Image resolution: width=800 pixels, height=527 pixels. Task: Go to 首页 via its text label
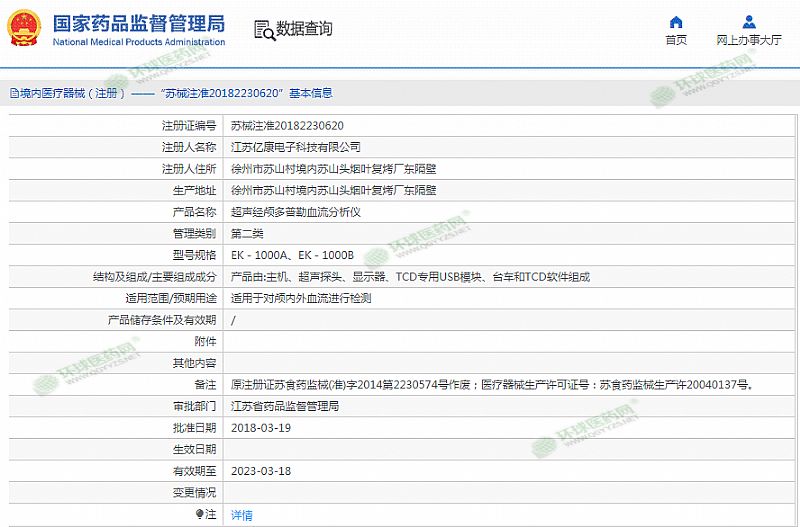point(676,40)
